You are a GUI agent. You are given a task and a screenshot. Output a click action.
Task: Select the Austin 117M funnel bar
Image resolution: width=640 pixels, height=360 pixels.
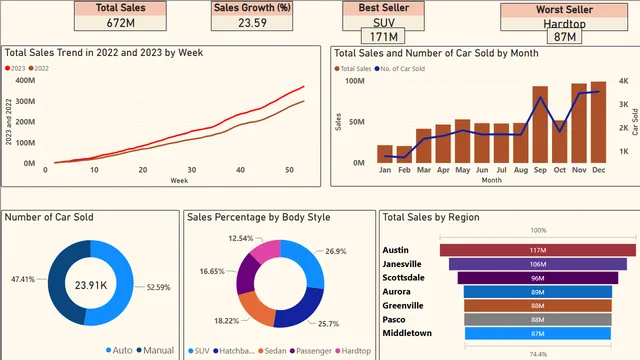pos(538,250)
